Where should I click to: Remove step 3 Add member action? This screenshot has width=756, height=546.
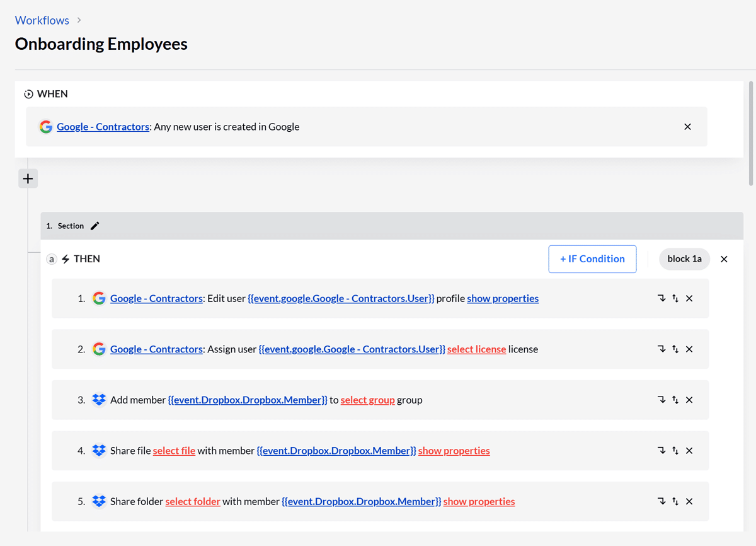pos(689,400)
